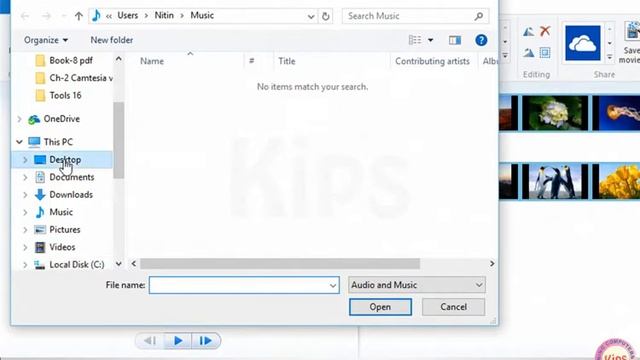Expand the Desktop tree node
Viewport: 640px width, 360px height.
pyautogui.click(x=25, y=160)
